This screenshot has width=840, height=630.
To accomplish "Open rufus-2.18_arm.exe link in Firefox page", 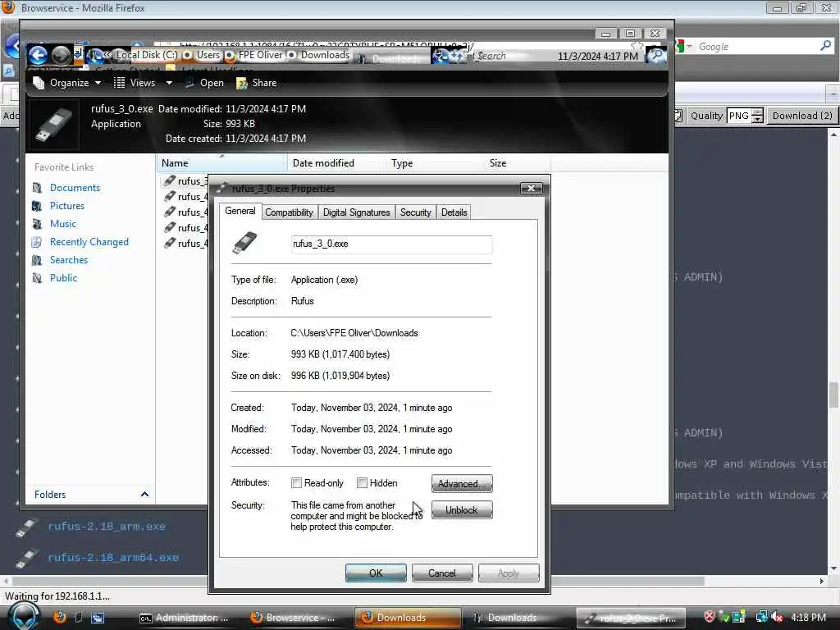I will [x=107, y=527].
